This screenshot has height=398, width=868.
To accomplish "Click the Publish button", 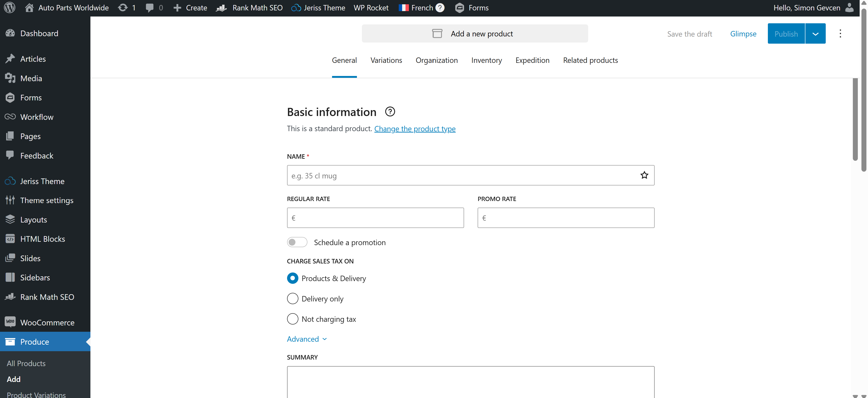I will point(786,34).
